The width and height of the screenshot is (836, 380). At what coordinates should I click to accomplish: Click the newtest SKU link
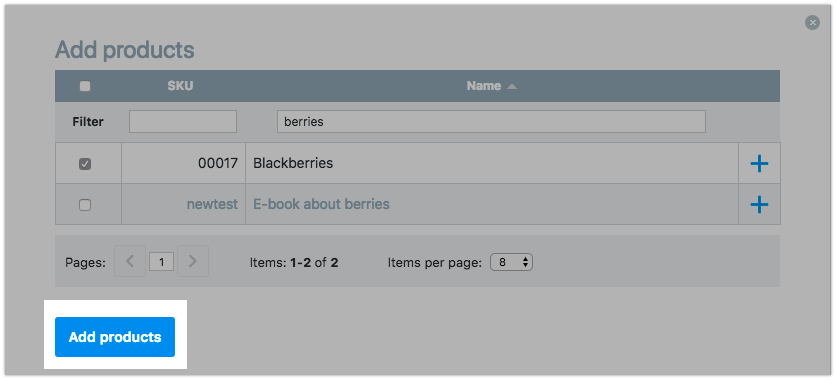pos(212,204)
